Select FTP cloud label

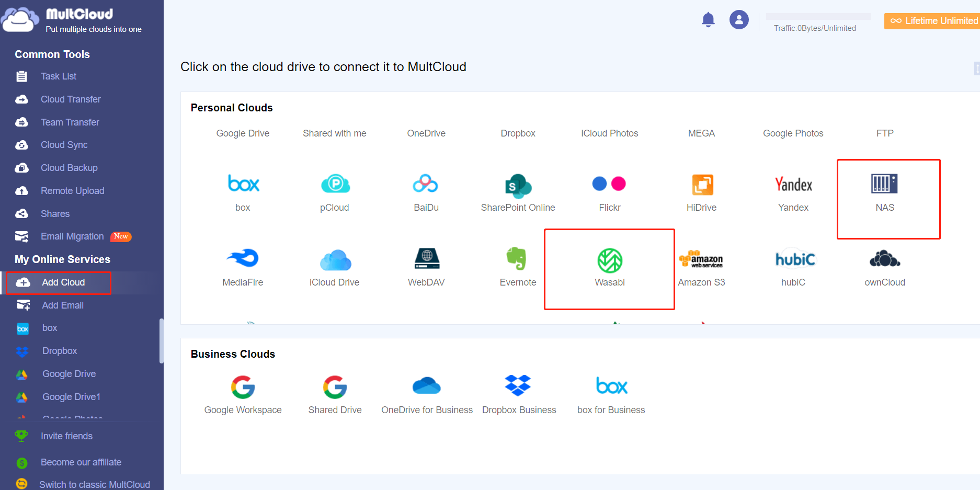coord(885,133)
